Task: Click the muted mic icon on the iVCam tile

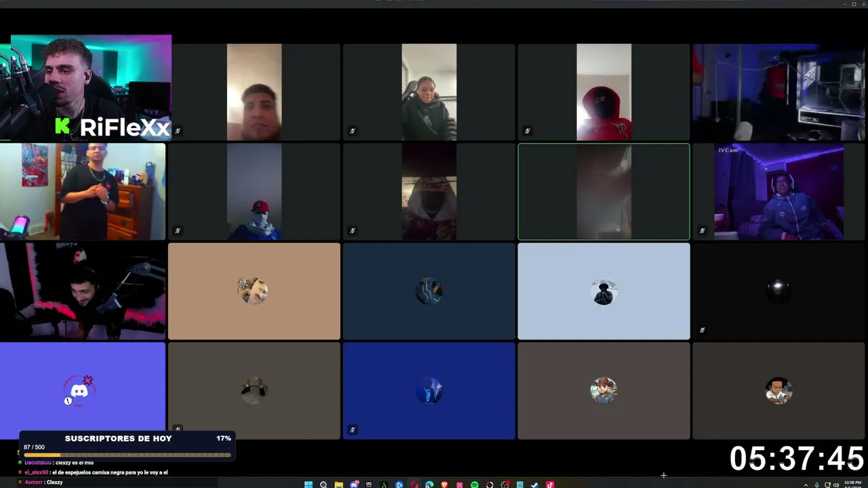Action: [702, 230]
